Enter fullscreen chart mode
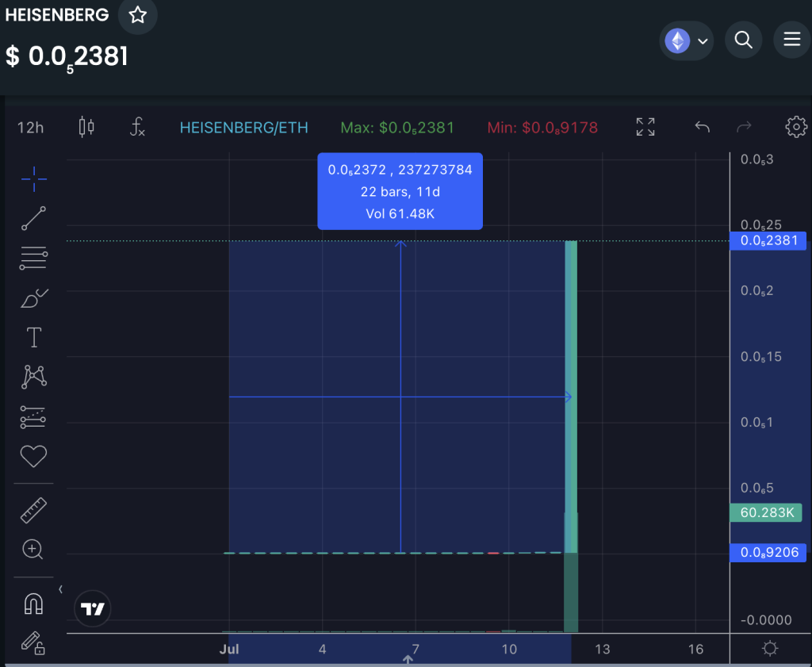The height and width of the screenshot is (667, 812). (645, 127)
